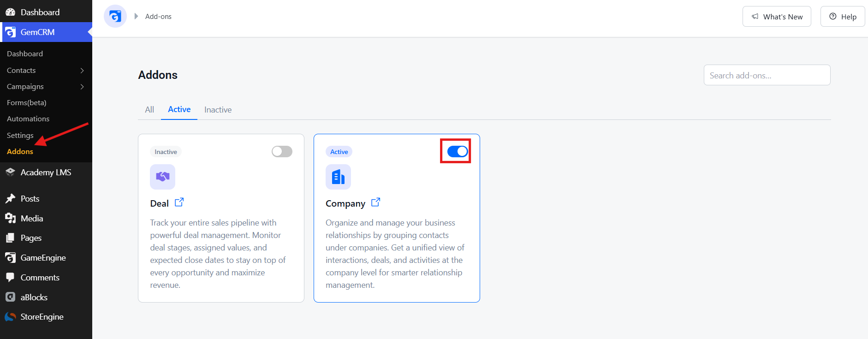Viewport: 868px width, 339px height.
Task: Click the Pages icon in sidebar
Action: pyautogui.click(x=10, y=238)
